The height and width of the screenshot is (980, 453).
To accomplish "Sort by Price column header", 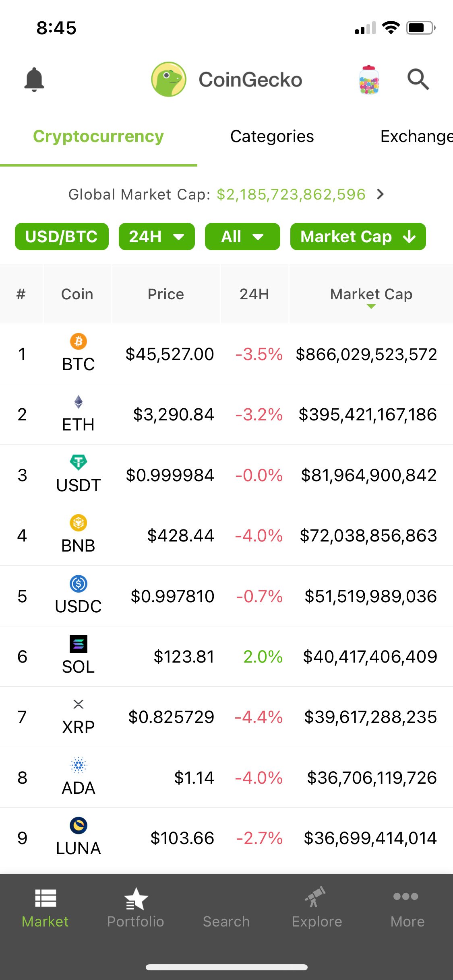I will 166,294.
